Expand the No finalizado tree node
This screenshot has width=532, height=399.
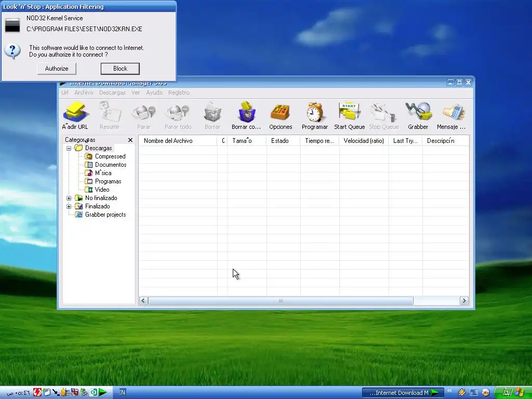69,198
